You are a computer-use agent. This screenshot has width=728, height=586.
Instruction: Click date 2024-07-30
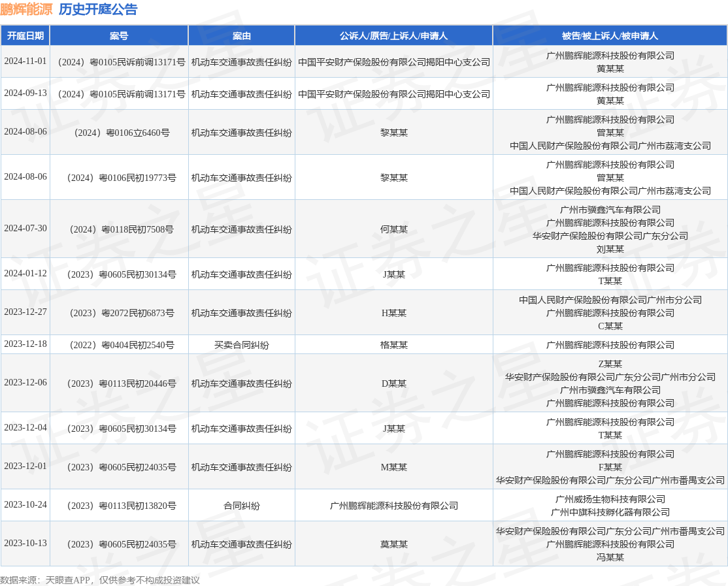tap(25, 228)
